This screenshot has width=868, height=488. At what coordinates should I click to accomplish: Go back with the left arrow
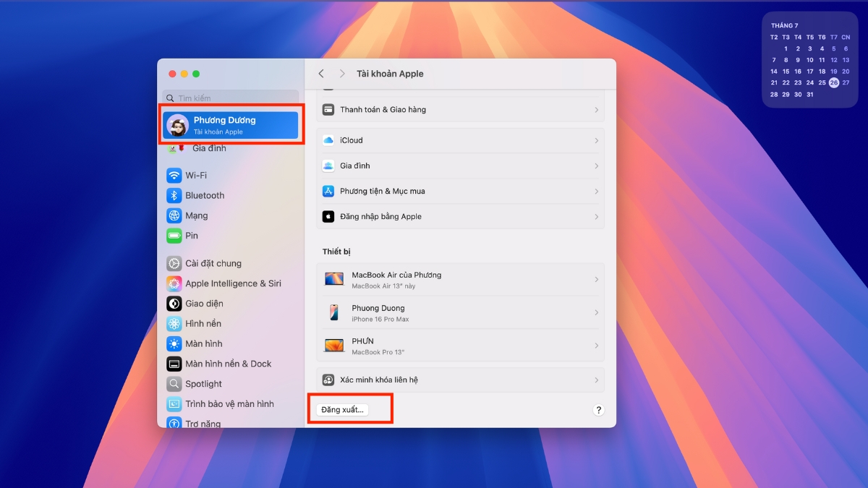pyautogui.click(x=321, y=74)
